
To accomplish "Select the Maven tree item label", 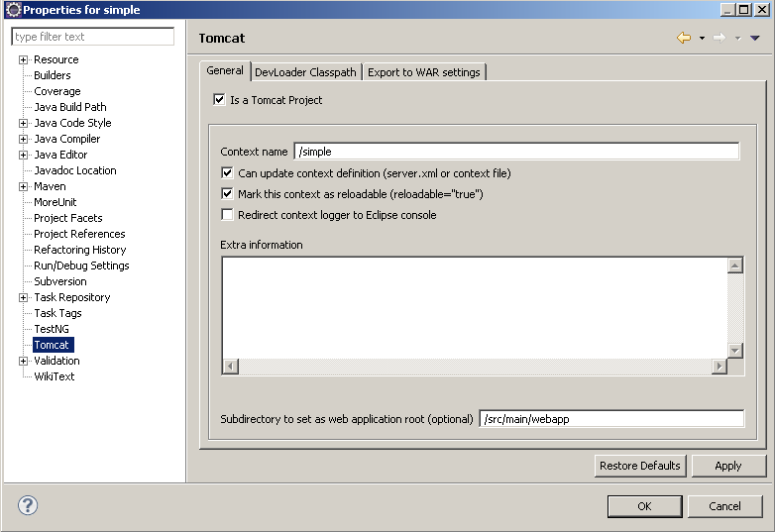I will (50, 186).
